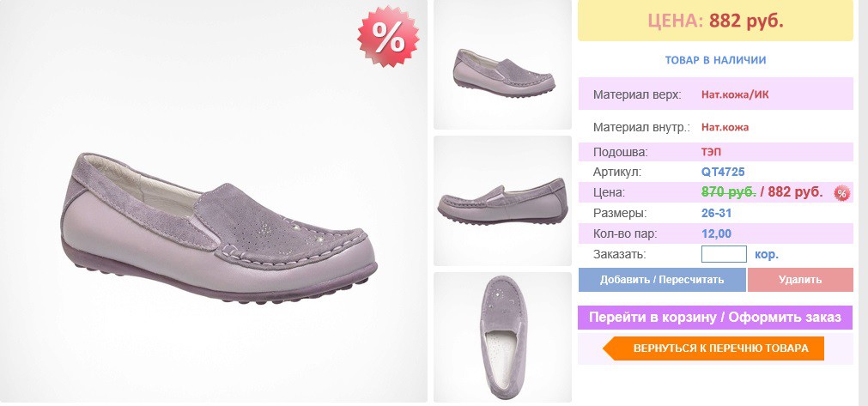
Task: Click the orange Вернуться к перечню товара button
Action: (x=713, y=348)
